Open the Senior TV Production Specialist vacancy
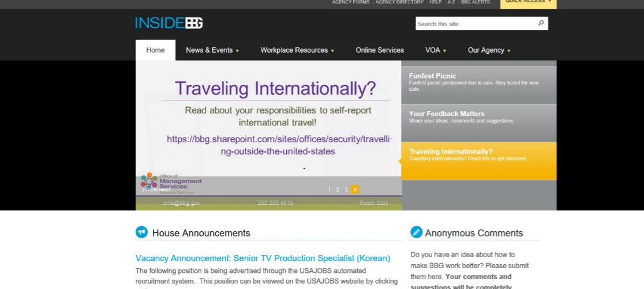Screen dimensions: 644x289 coord(263,258)
